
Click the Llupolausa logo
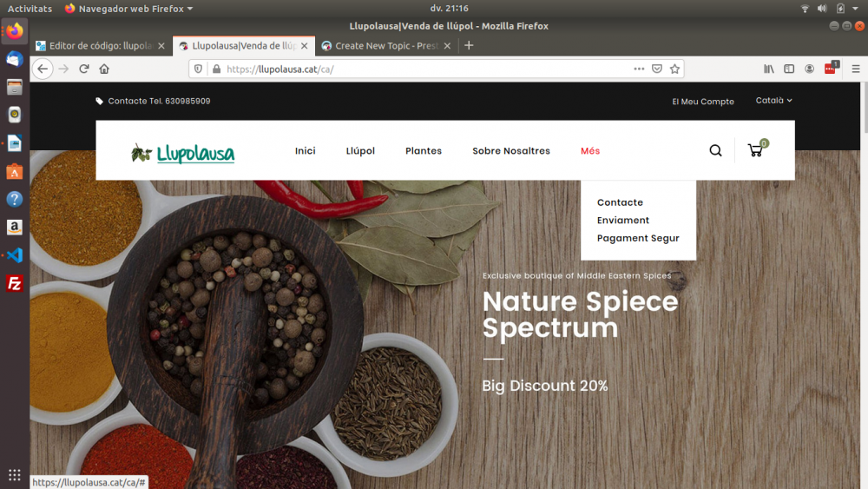point(182,153)
